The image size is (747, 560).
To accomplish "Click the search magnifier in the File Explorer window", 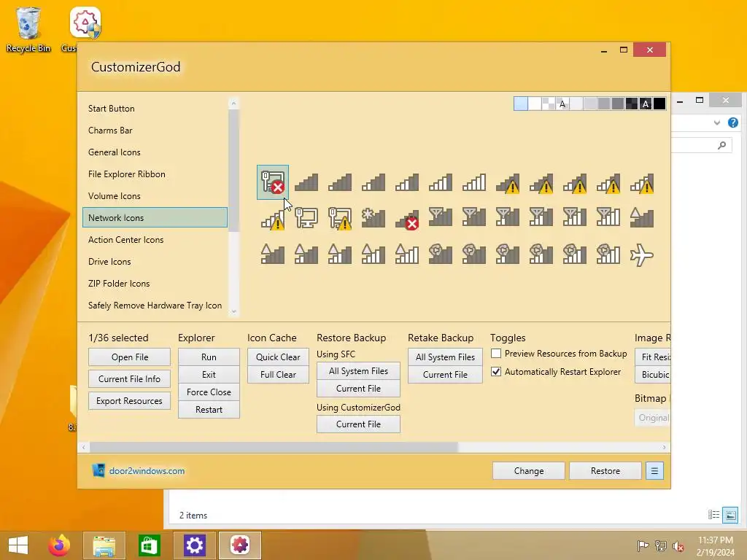I will 721,145.
